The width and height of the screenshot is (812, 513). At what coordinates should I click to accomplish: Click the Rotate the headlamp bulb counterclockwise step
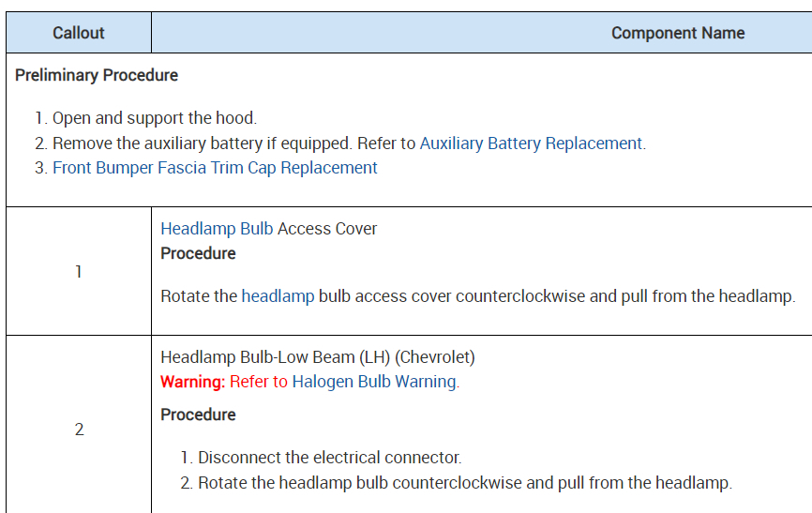click(464, 483)
